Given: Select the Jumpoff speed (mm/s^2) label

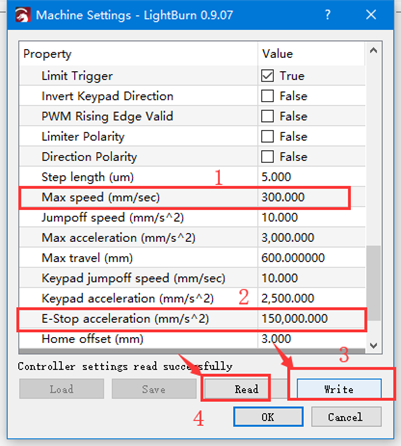Looking at the screenshot, I should 113,218.
